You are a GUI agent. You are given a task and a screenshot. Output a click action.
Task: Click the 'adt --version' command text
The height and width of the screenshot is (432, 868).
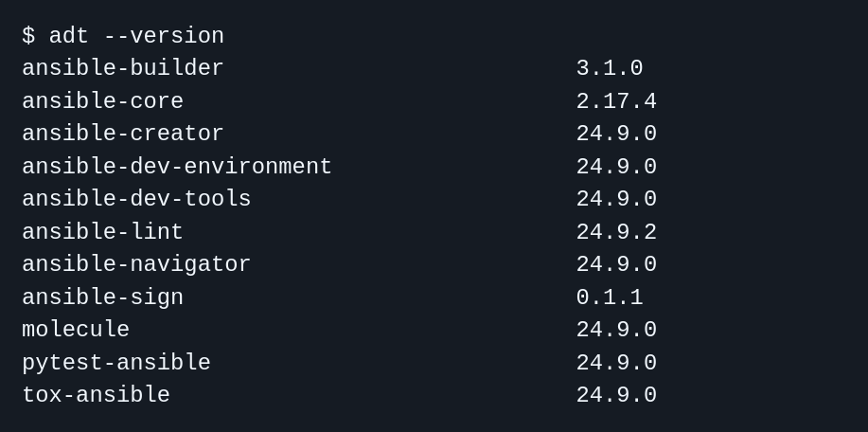(x=136, y=36)
